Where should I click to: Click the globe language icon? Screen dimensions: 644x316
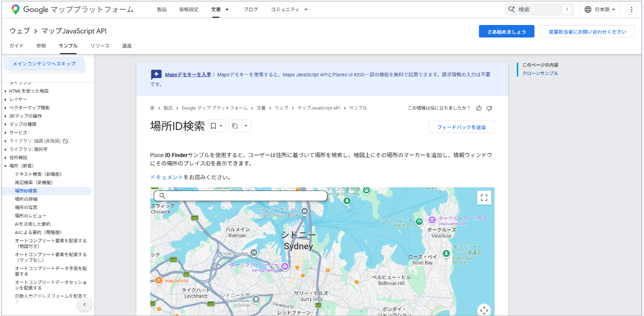(588, 9)
